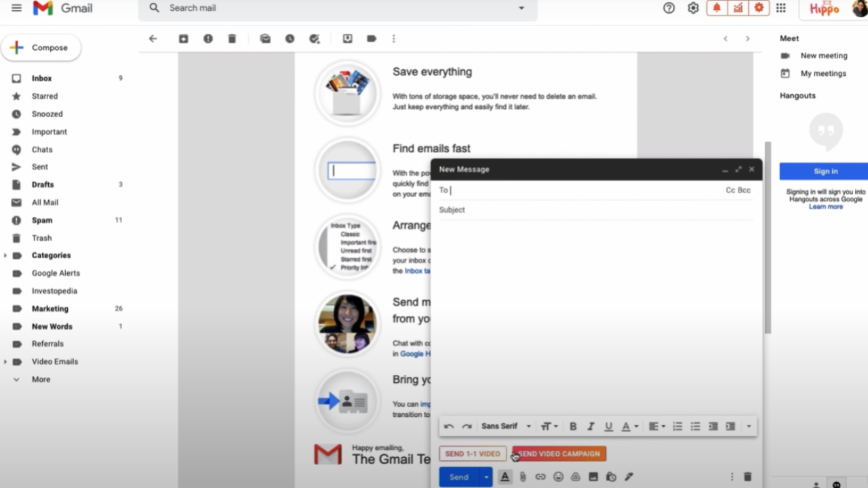Attach files with paperclip icon
This screenshot has width=868, height=488.
coord(523,477)
